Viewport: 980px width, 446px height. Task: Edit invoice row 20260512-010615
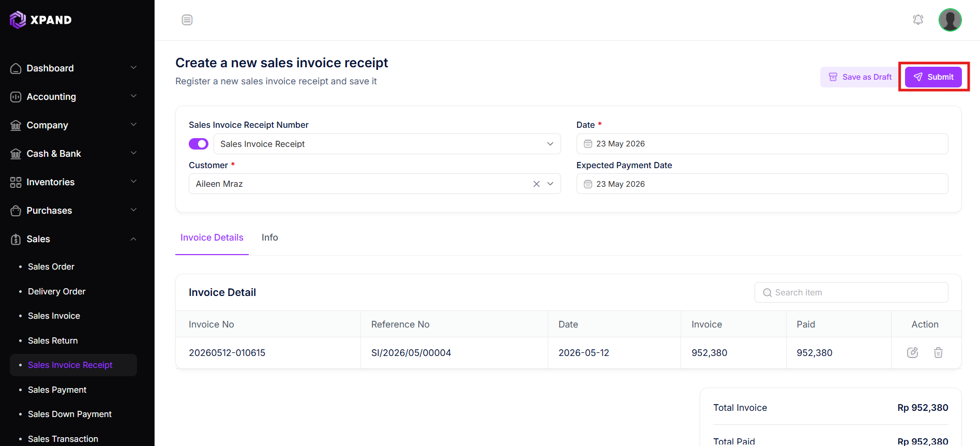(912, 352)
